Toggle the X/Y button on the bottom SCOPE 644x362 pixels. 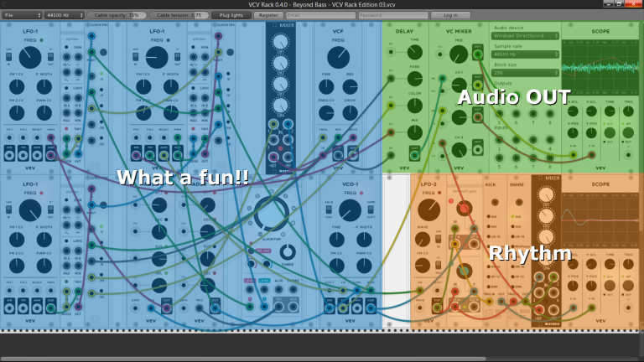pyautogui.click(x=610, y=285)
